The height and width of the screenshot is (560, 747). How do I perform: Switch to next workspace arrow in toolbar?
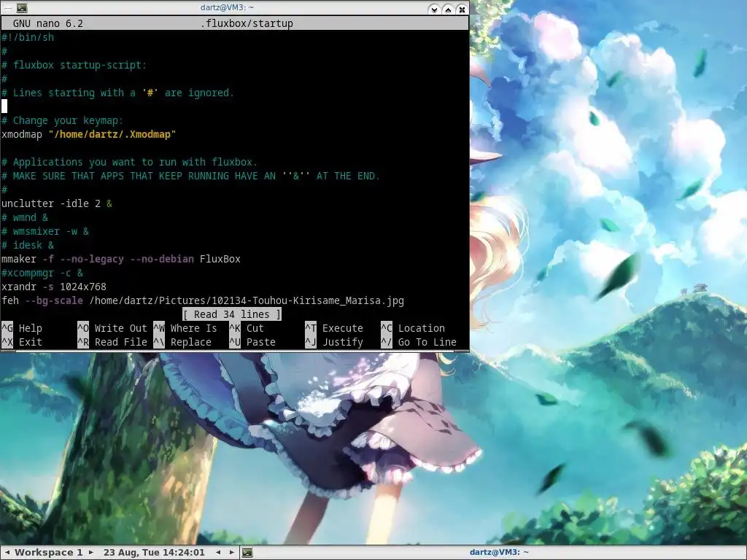pyautogui.click(x=91, y=553)
